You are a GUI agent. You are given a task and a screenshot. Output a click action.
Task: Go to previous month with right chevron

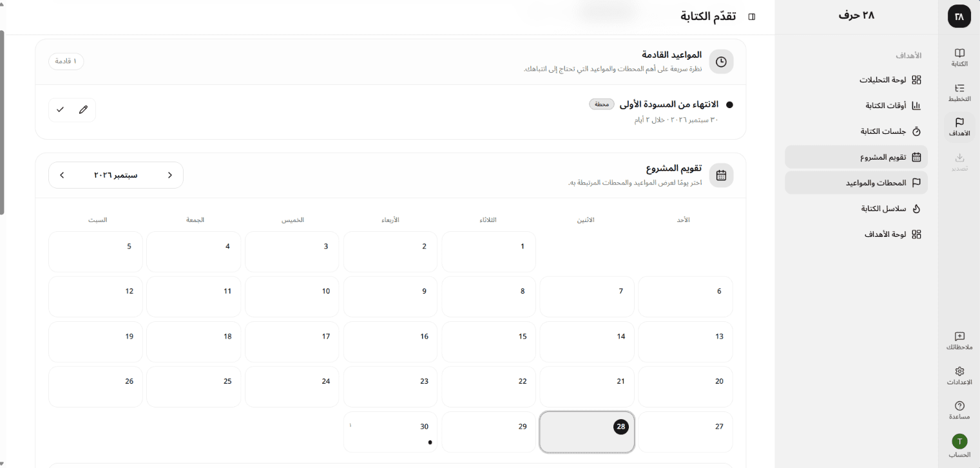170,175
